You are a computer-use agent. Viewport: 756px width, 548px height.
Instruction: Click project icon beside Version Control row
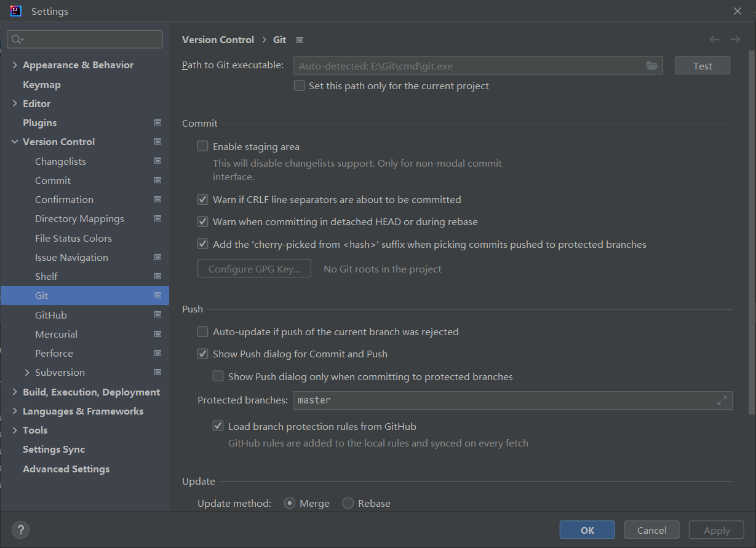(158, 141)
